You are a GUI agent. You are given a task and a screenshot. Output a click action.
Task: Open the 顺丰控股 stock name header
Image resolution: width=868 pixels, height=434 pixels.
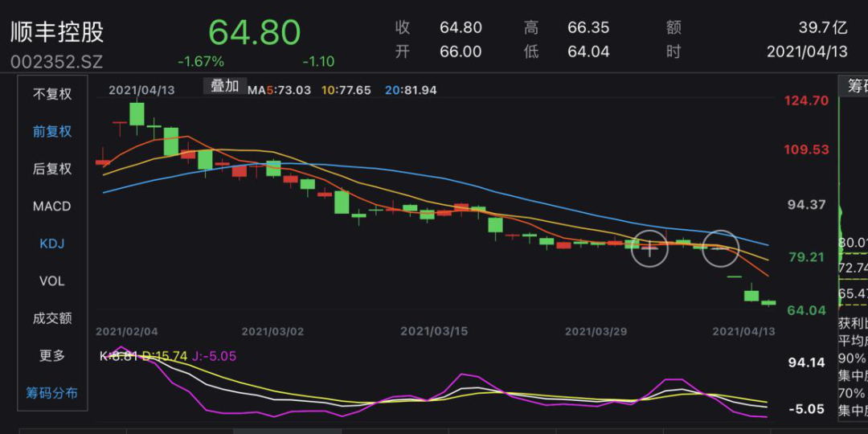click(x=57, y=32)
